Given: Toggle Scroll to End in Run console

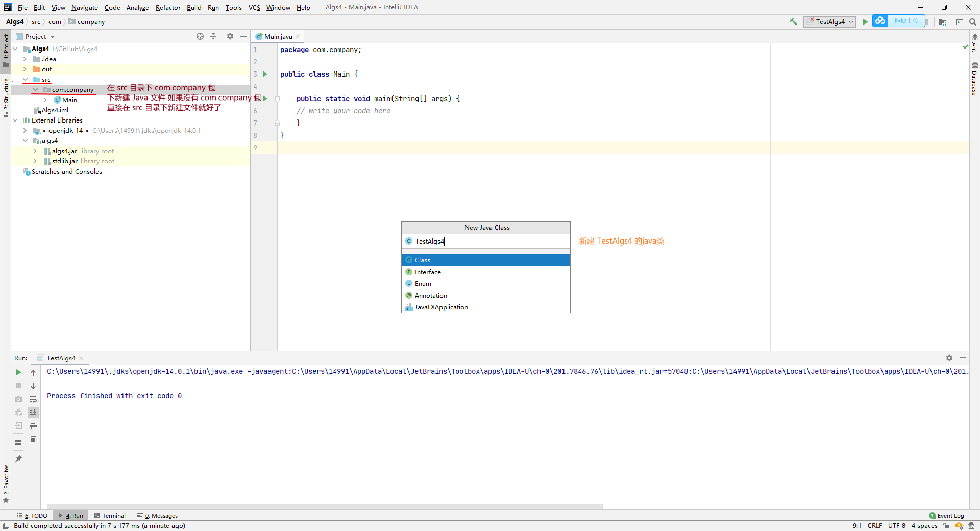Looking at the screenshot, I should [x=33, y=413].
